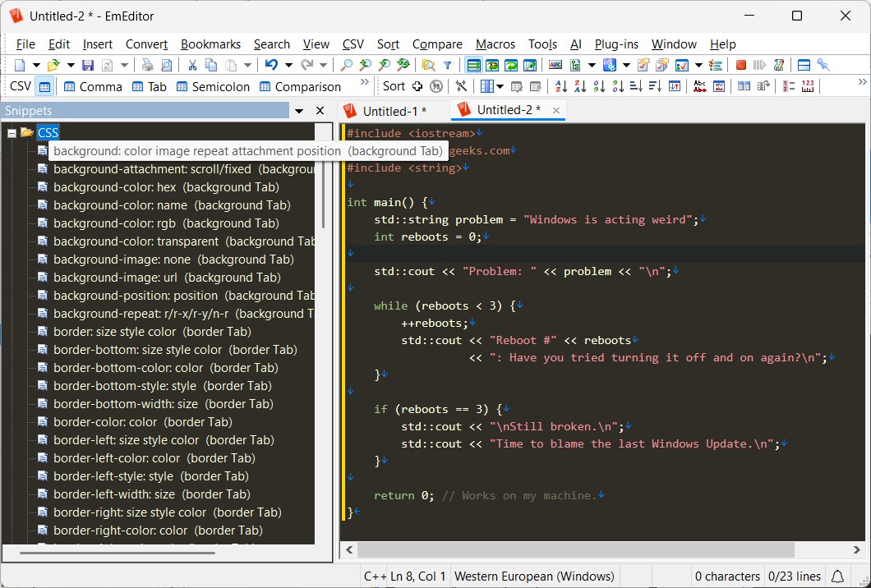This screenshot has width=871, height=588.
Task: Open Print Preview from the toolbar
Action: tap(166, 65)
